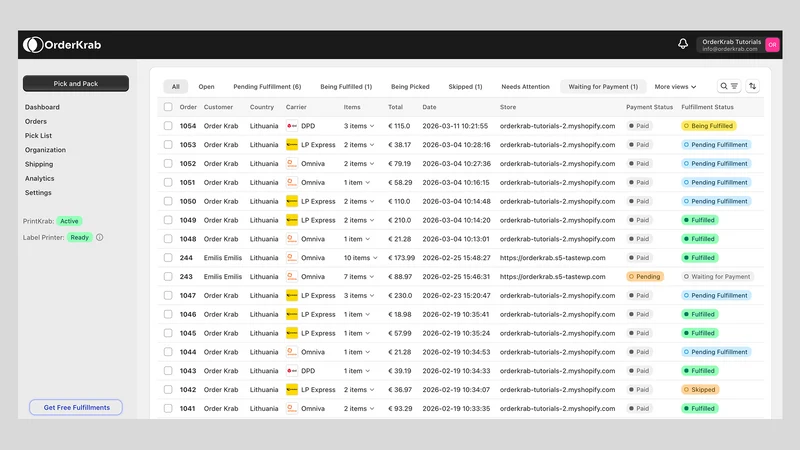Open Analytics in the sidebar
The image size is (800, 450).
click(39, 179)
